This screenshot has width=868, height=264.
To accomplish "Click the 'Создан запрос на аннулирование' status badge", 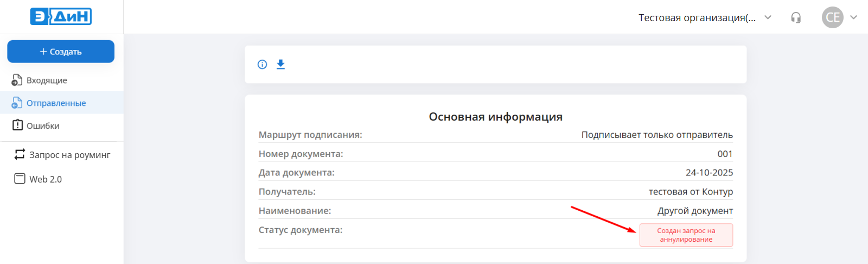I will point(686,235).
